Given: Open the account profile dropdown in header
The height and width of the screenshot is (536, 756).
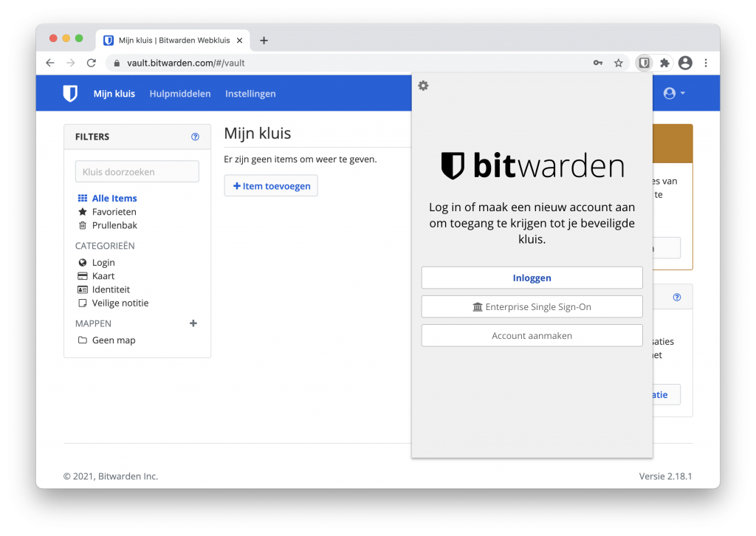Looking at the screenshot, I should click(x=674, y=94).
